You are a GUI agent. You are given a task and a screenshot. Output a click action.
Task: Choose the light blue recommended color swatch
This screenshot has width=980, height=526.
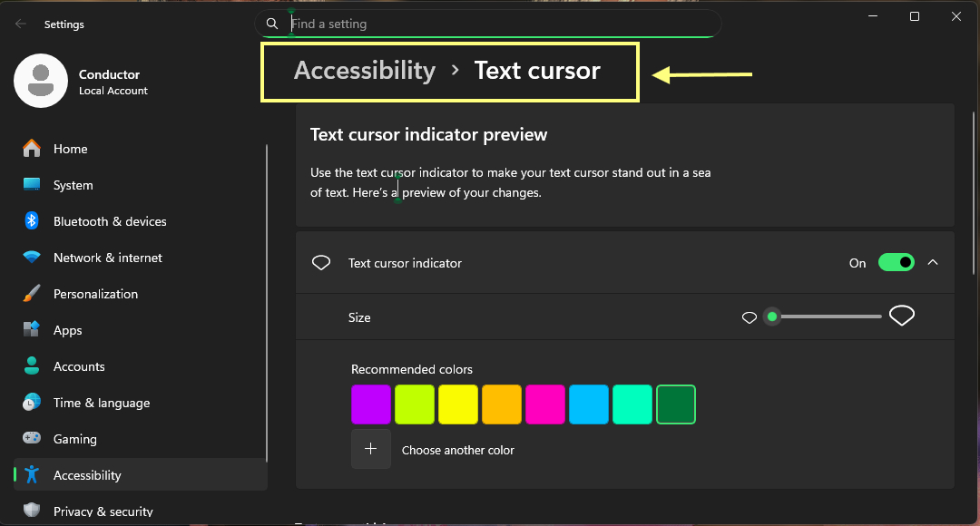(x=589, y=404)
